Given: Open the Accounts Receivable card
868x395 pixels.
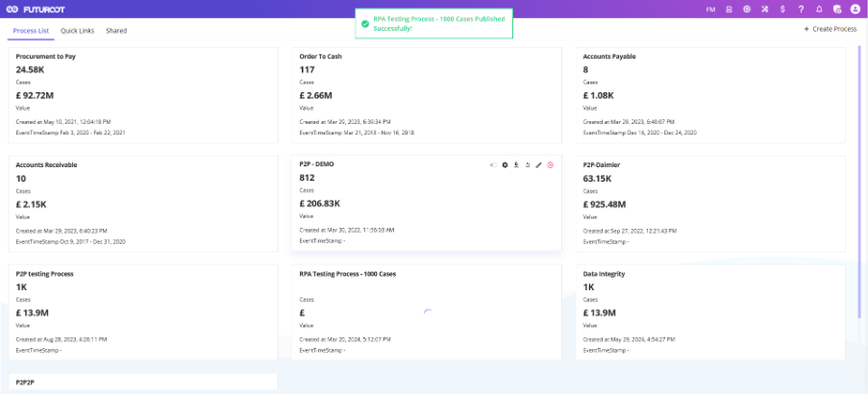Looking at the screenshot, I should tap(143, 204).
